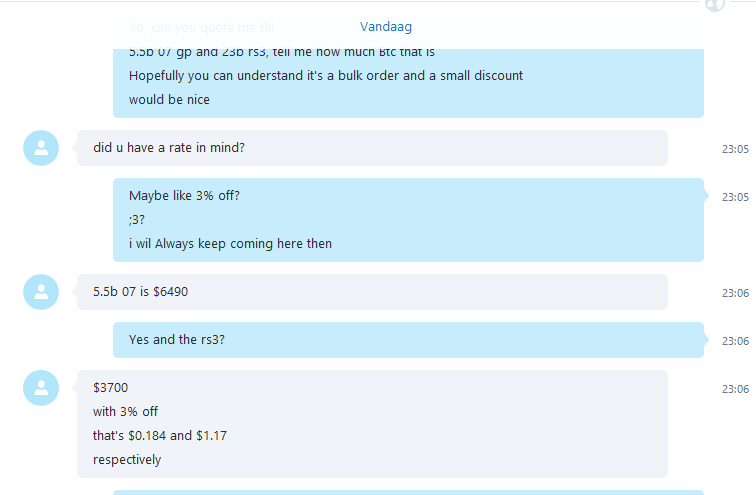Select the "Maybe like 3% off?" text line
The width and height of the screenshot is (756, 495).
coord(184,196)
